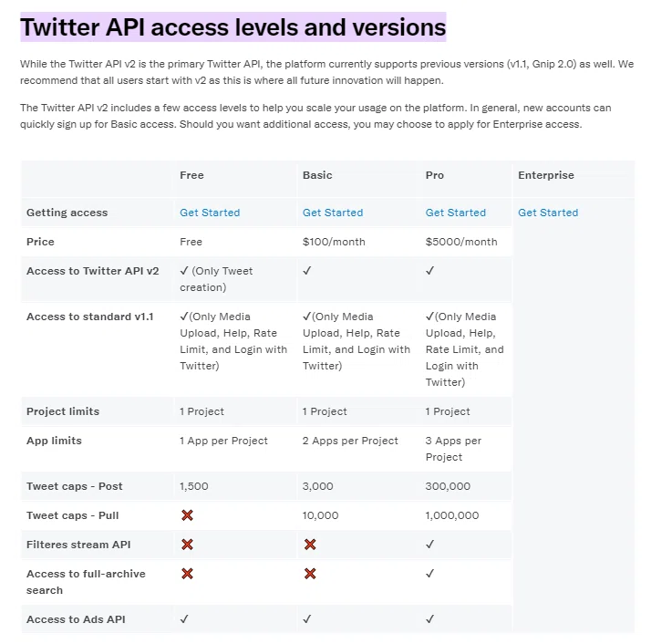Click Free checkmark in Ads API row
Image resolution: width=651 pixels, height=644 pixels.
click(184, 618)
